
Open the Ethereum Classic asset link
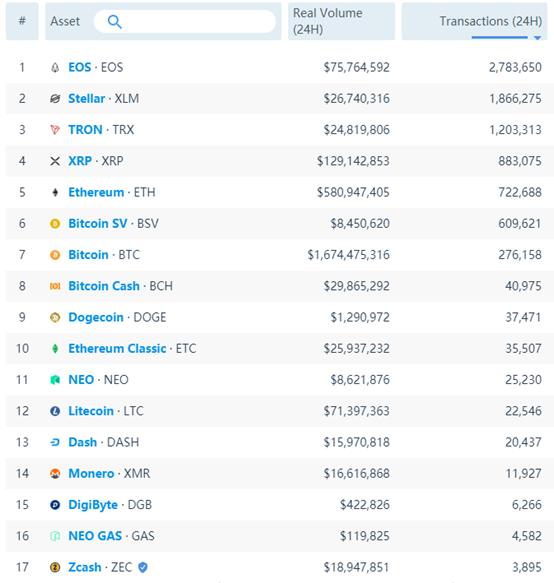coord(117,348)
